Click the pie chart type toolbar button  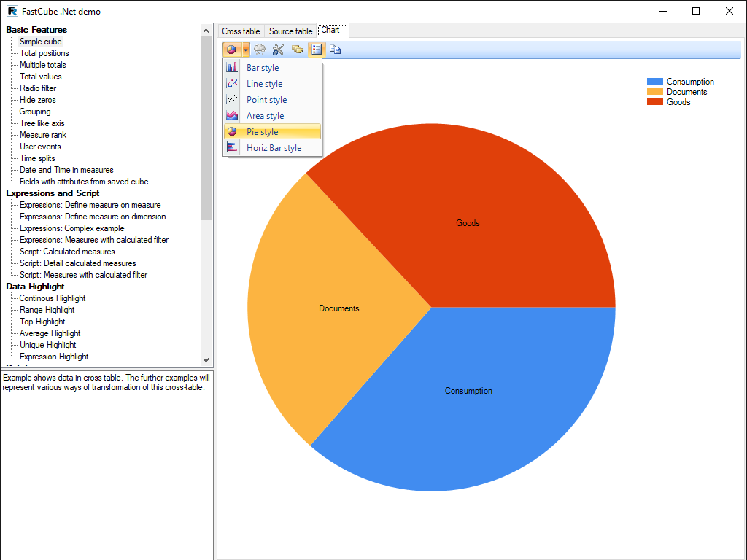click(x=231, y=50)
